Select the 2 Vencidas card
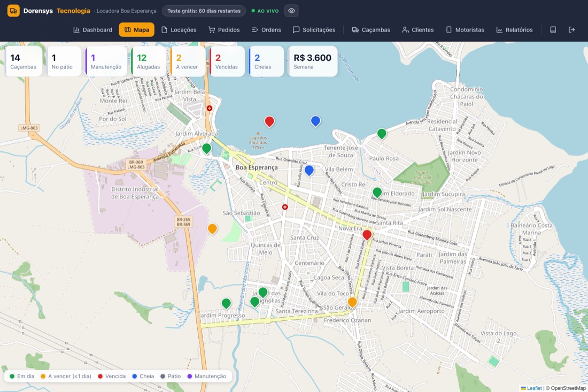This screenshot has height=392, width=588. coord(227,62)
